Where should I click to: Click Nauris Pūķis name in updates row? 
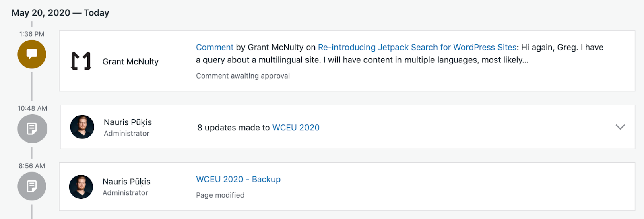pyautogui.click(x=128, y=122)
